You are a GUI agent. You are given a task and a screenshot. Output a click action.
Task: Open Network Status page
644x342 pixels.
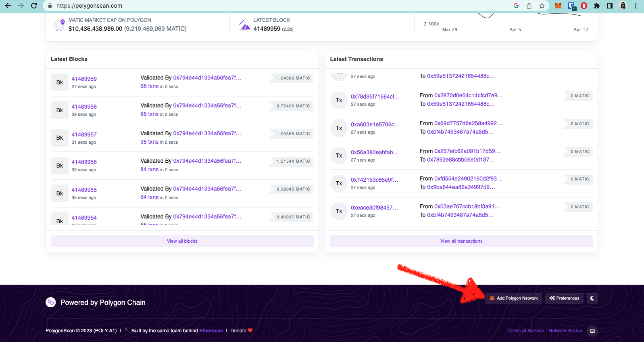[565, 331]
